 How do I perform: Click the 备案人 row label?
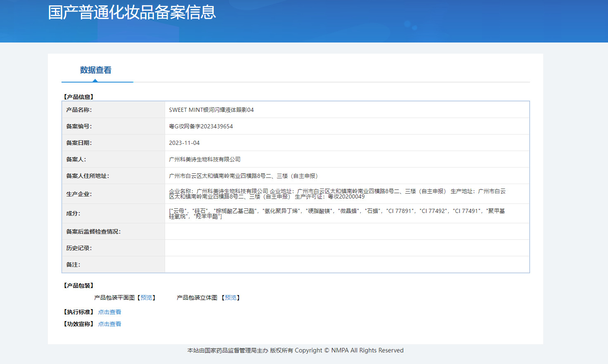tap(76, 159)
